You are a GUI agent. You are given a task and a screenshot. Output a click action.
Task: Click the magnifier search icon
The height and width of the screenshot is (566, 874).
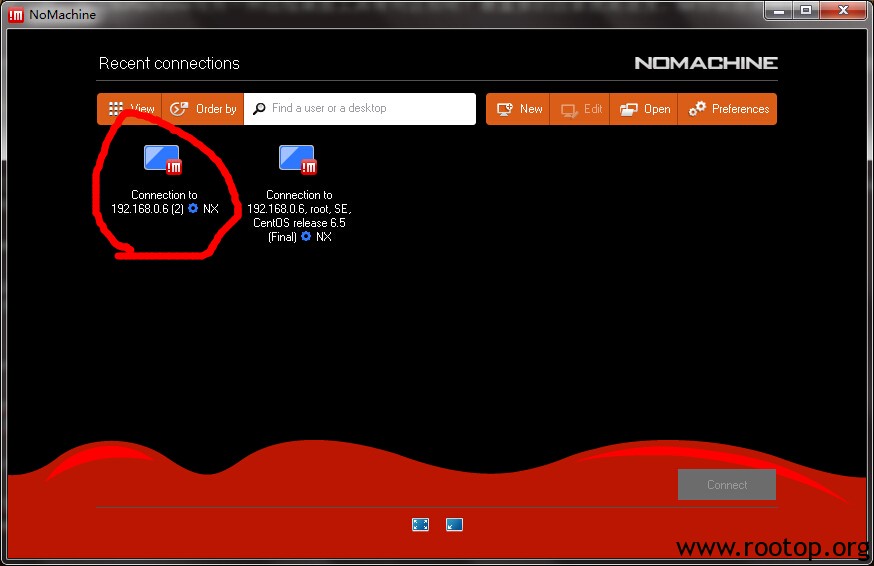pos(259,109)
